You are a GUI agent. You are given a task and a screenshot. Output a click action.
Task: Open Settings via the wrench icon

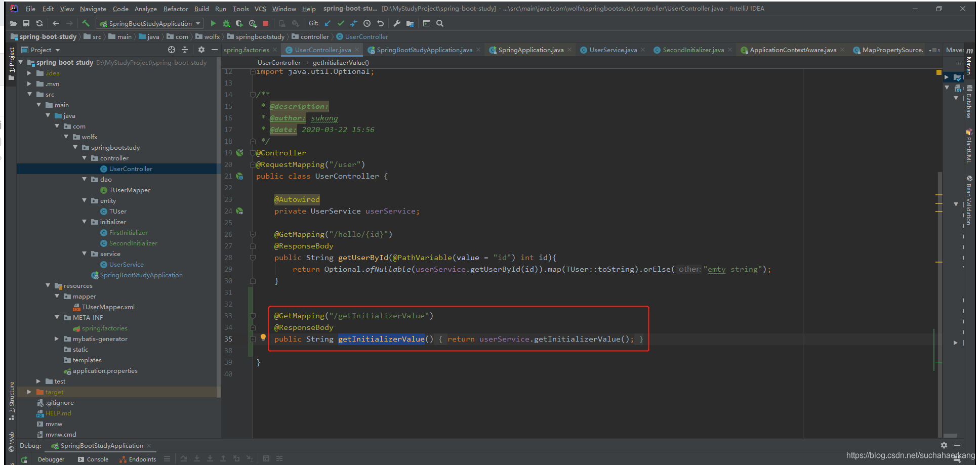tap(397, 23)
